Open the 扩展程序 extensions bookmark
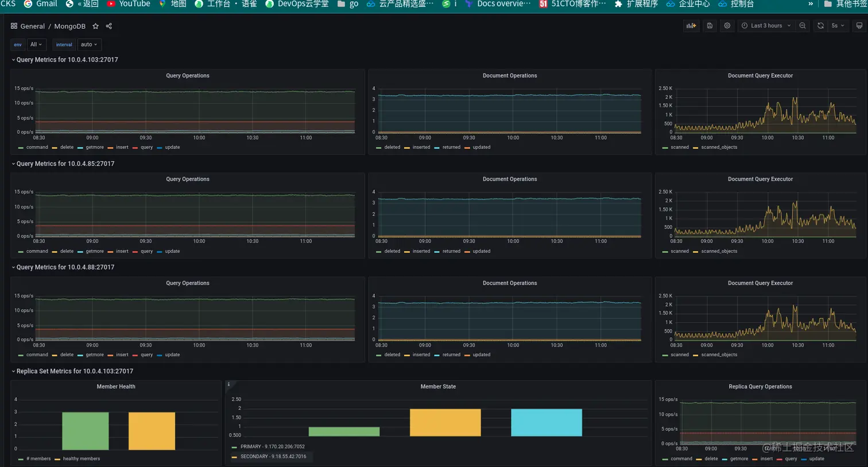 coord(636,4)
